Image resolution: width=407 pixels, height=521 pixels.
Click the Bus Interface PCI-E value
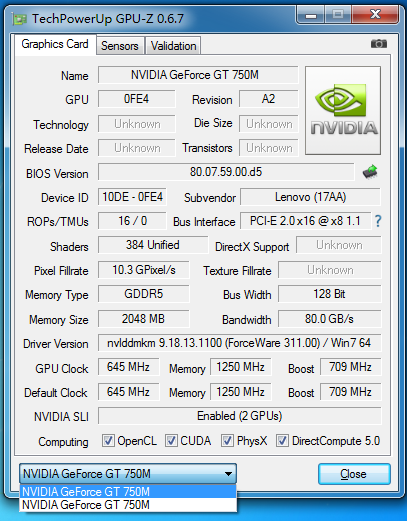305,221
